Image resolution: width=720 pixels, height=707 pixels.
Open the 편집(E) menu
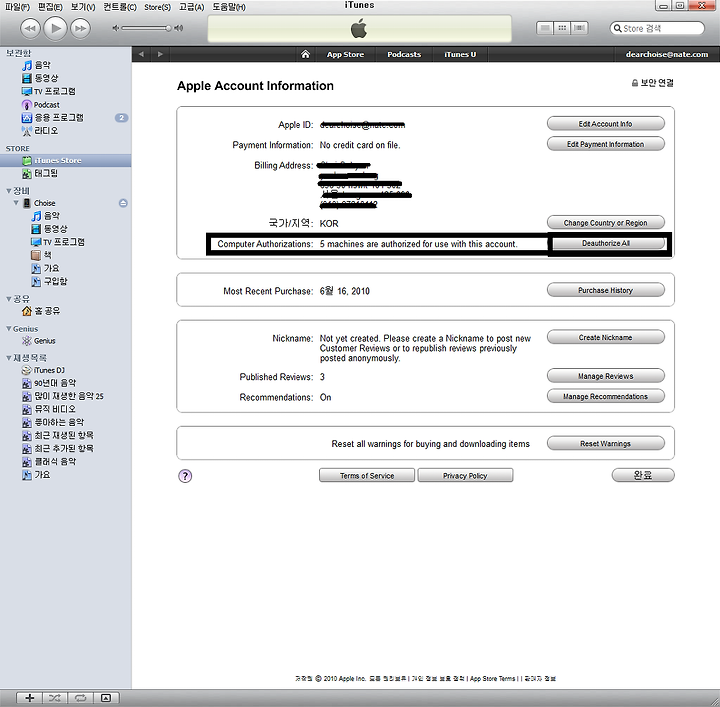(50, 7)
